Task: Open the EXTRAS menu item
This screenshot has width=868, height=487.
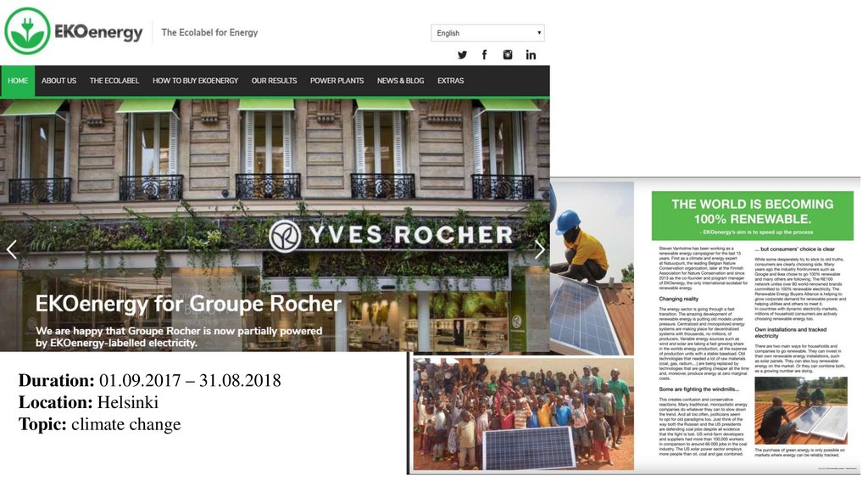Action: [x=451, y=81]
